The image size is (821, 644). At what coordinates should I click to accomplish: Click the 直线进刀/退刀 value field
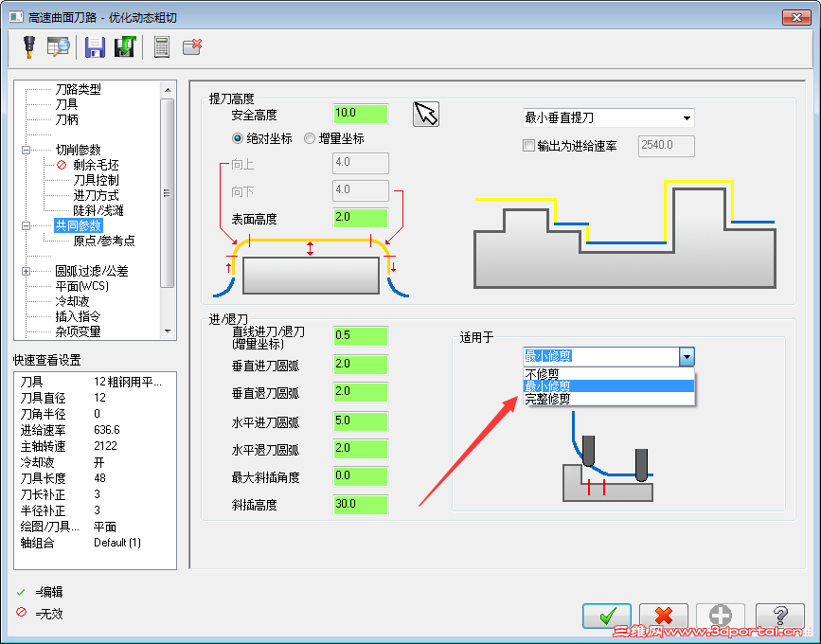(360, 336)
